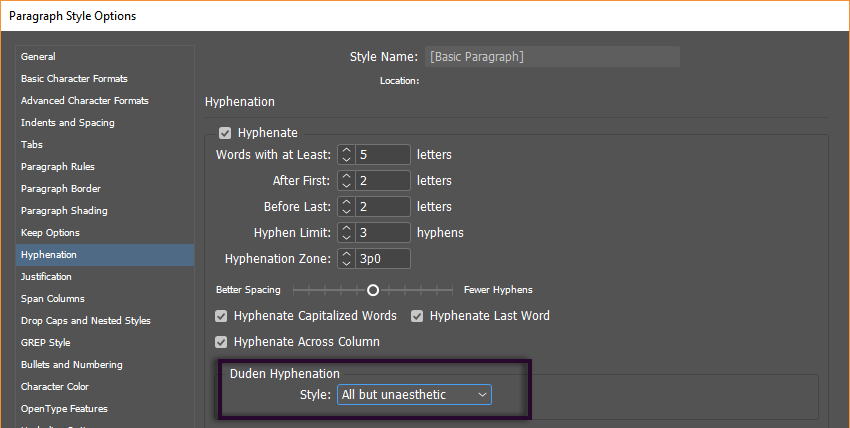Click the After First letters stepper

[x=346, y=181]
